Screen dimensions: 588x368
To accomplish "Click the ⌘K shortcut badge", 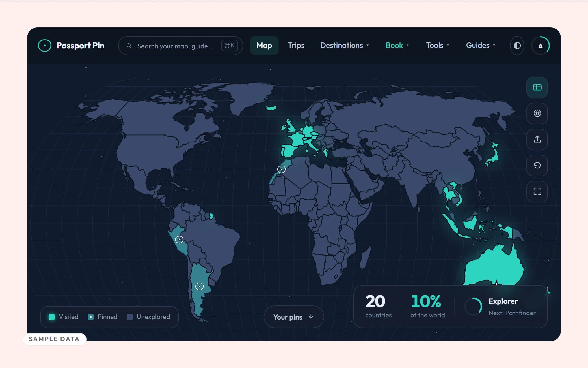I will [x=229, y=45].
